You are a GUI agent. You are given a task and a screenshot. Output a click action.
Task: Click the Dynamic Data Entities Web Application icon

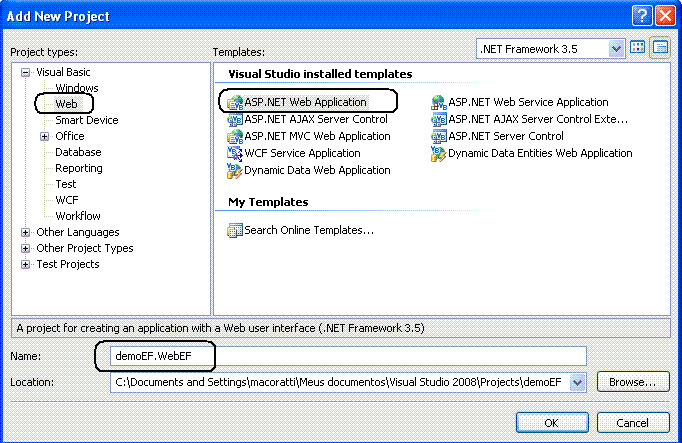coord(439,153)
